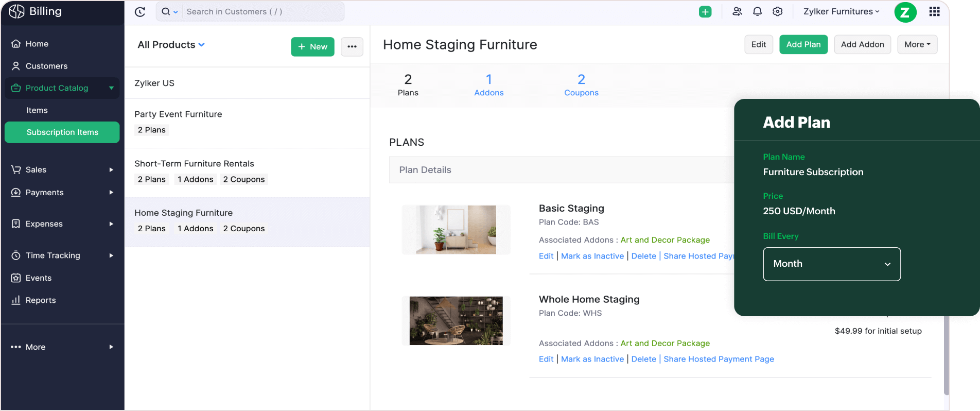Image resolution: width=980 pixels, height=411 pixels.
Task: Select Subscription Items in the sidebar
Action: click(x=62, y=132)
